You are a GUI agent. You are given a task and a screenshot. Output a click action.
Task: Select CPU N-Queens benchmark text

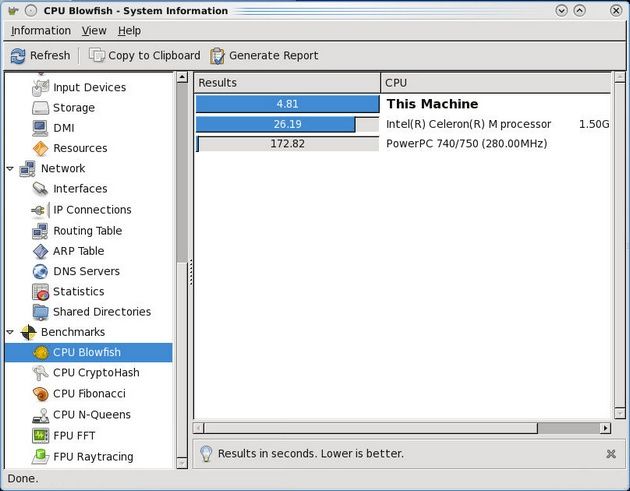pos(92,415)
